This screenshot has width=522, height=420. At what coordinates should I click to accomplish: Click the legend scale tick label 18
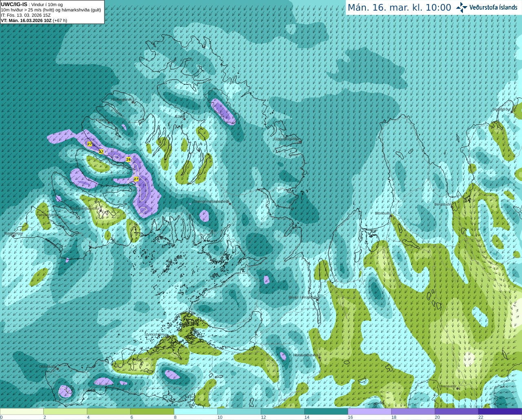(x=394, y=417)
